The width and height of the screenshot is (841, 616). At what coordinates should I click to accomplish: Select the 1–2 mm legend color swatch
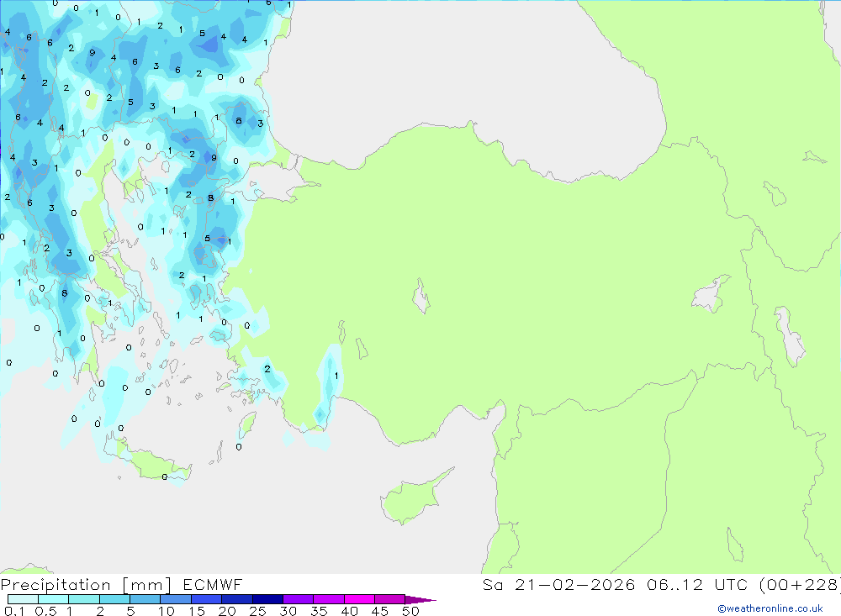pos(83,599)
